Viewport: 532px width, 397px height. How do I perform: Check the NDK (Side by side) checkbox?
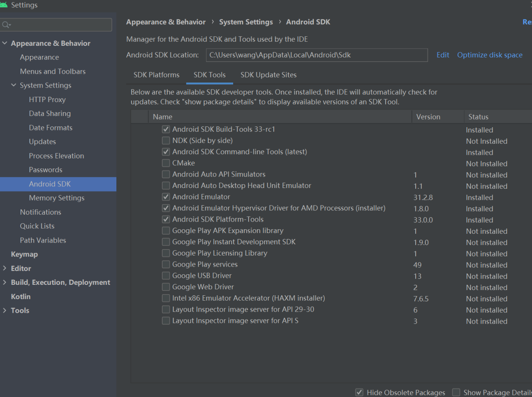tap(166, 141)
